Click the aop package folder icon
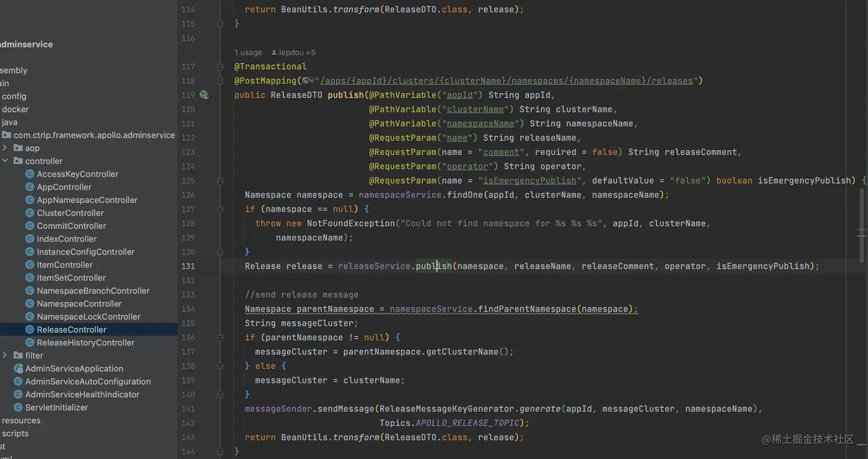This screenshot has width=868, height=459. (18, 148)
